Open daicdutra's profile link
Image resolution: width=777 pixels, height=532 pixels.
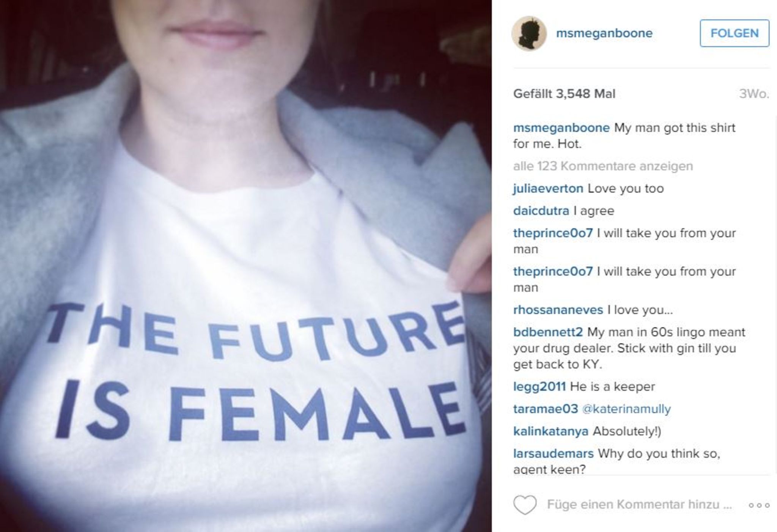(541, 211)
